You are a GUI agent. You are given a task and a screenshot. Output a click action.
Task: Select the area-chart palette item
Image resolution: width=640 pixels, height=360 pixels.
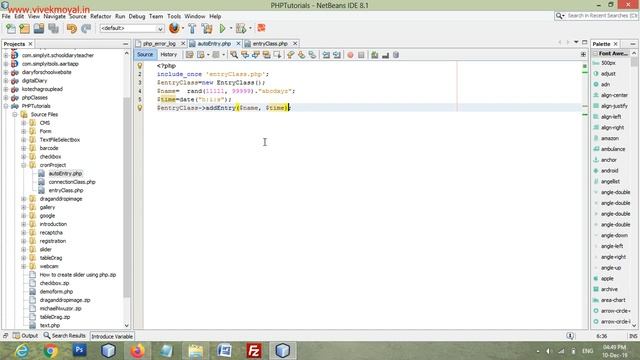point(613,300)
